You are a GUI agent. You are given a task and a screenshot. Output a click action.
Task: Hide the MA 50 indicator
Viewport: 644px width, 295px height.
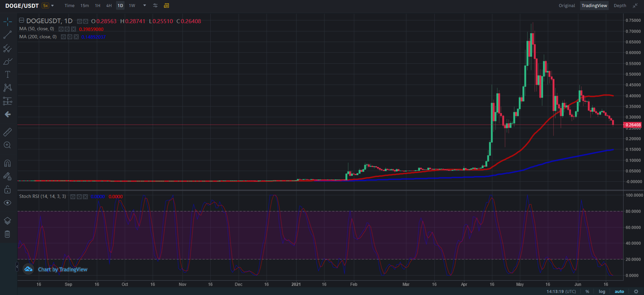[61, 29]
